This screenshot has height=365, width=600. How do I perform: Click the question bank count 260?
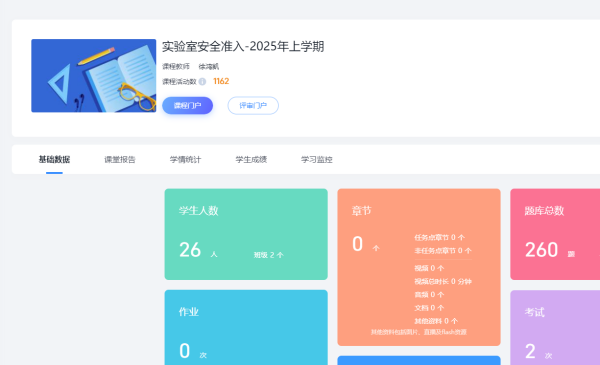click(x=541, y=250)
